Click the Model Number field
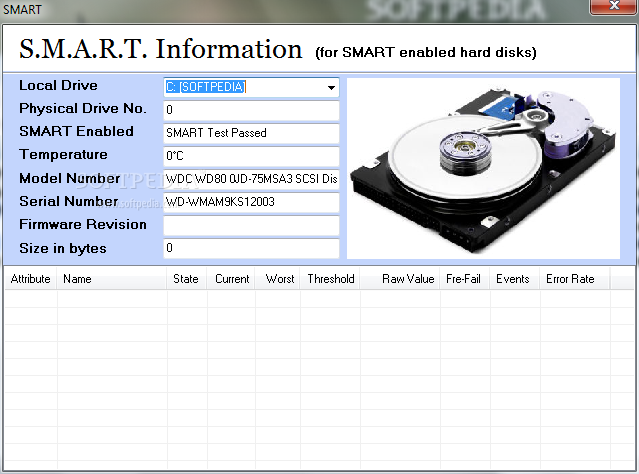The image size is (639, 474). click(x=251, y=179)
